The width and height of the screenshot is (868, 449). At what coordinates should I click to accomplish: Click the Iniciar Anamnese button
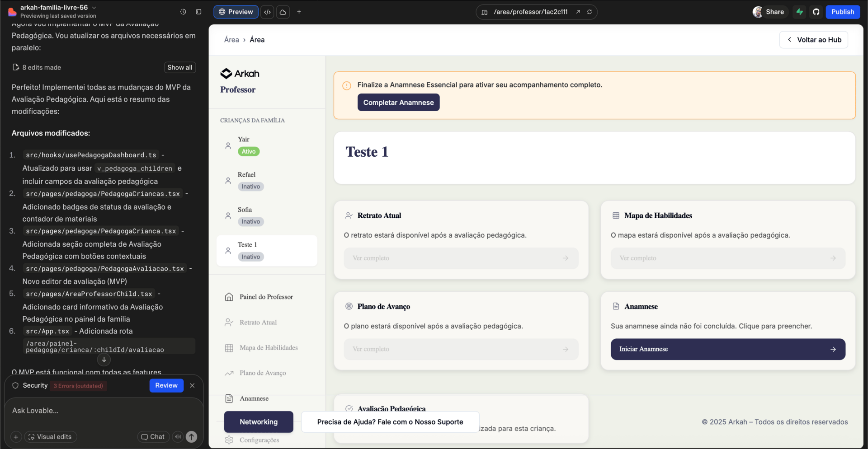pos(728,349)
